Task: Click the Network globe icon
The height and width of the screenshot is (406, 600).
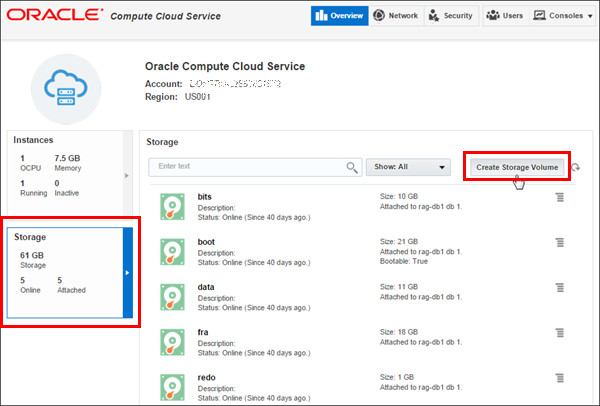Action: (x=379, y=15)
